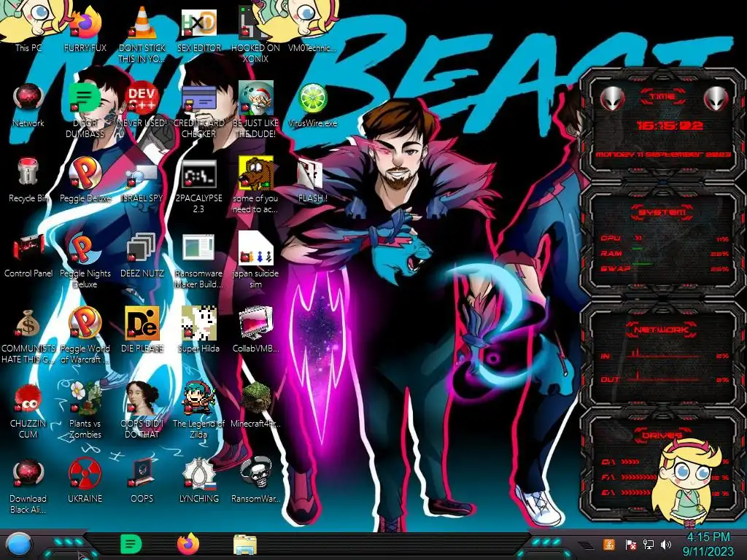Open Download Black Ali... shortcut
Image resolution: width=747 pixels, height=560 pixels.
(x=28, y=486)
